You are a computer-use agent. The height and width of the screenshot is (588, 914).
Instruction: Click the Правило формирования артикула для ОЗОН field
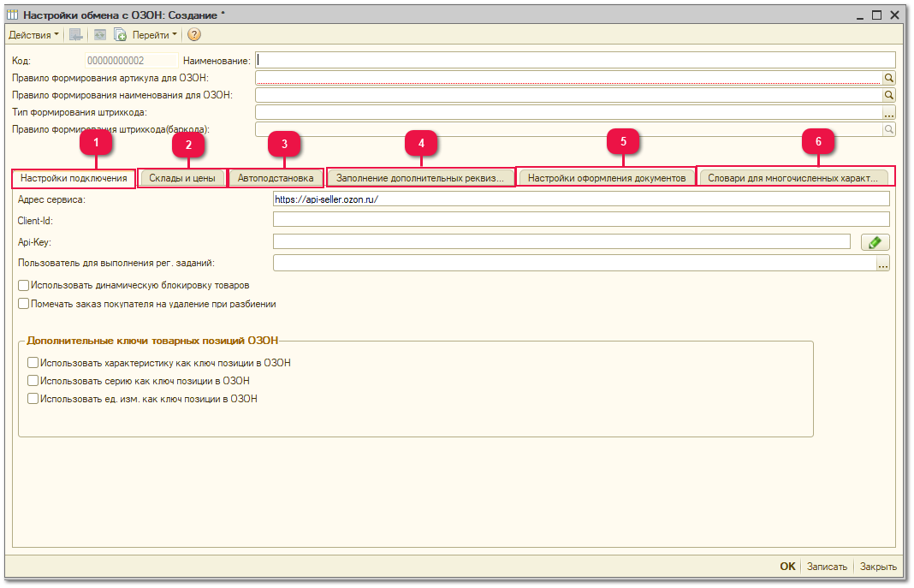point(568,78)
